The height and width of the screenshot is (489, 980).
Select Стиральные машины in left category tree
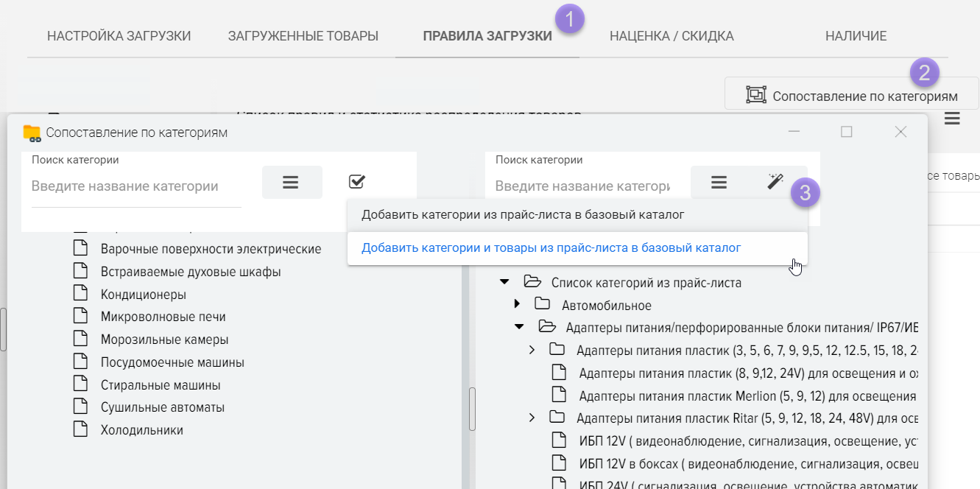pos(161,385)
